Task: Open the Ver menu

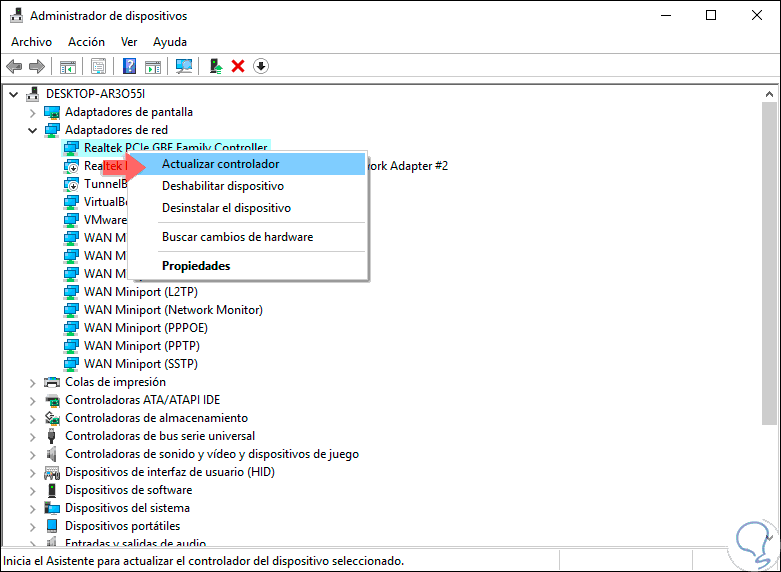Action: pyautogui.click(x=129, y=42)
